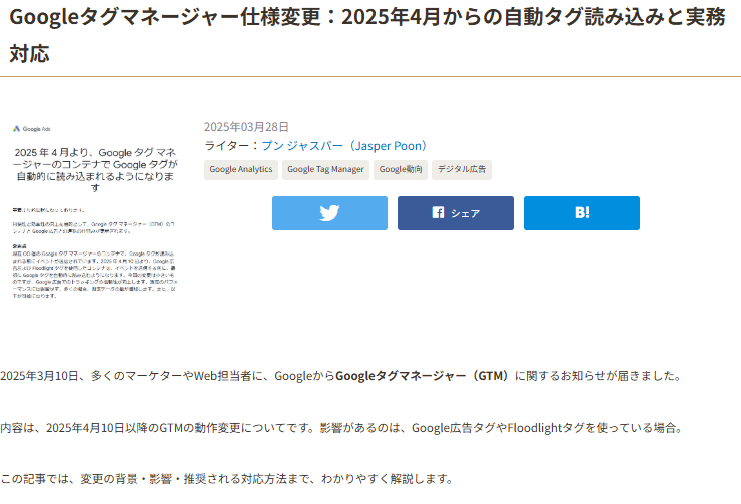
Task: Select the Google Analytics tag
Action: pyautogui.click(x=241, y=169)
